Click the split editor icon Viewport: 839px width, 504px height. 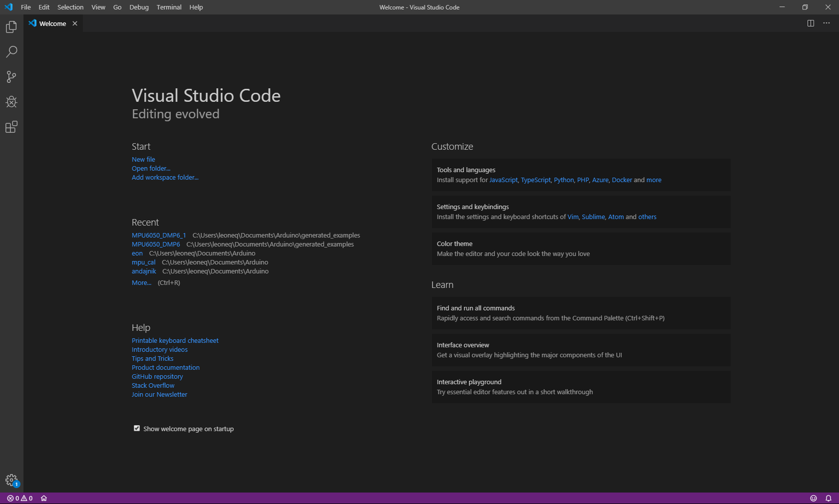click(x=811, y=23)
